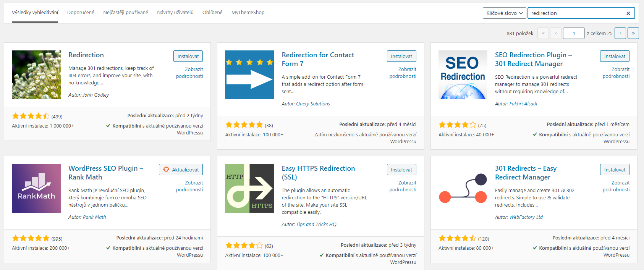644x270 pixels.
Task: View details of the Redirection plugin
Action: click(x=189, y=73)
